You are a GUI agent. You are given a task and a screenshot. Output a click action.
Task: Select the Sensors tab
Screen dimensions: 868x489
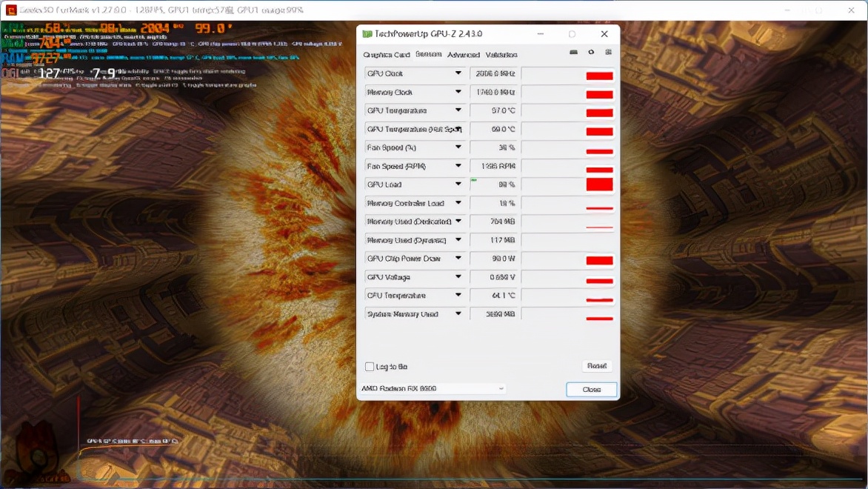click(429, 54)
